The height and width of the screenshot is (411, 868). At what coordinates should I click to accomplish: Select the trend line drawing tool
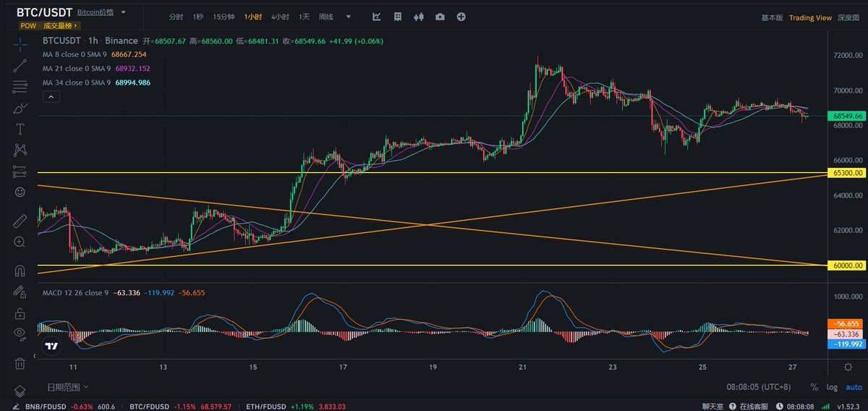pyautogui.click(x=20, y=65)
